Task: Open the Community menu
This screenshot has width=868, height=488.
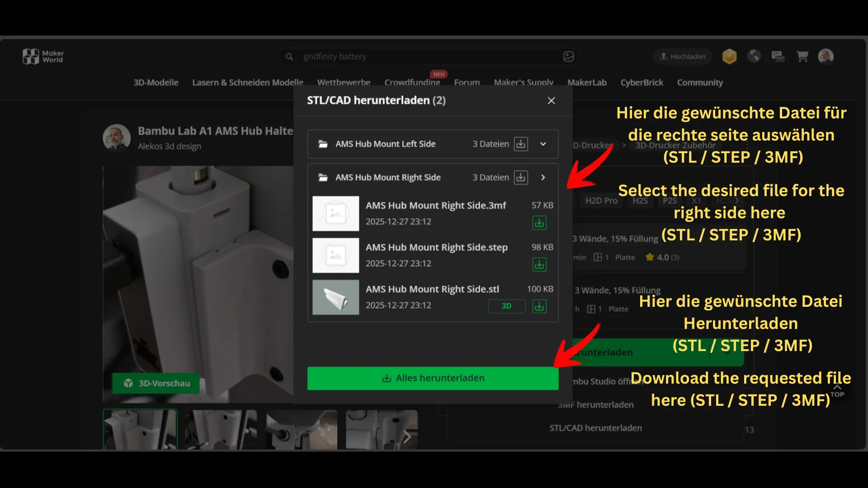Action: [x=700, y=83]
